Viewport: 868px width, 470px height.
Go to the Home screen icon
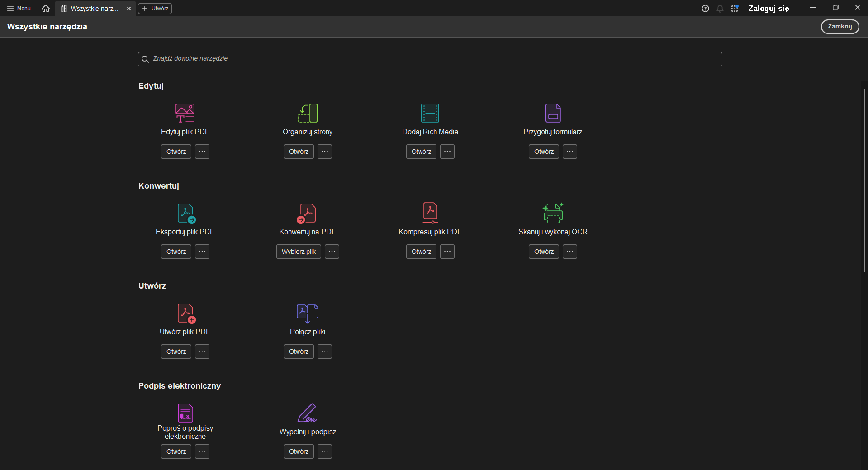pyautogui.click(x=46, y=8)
